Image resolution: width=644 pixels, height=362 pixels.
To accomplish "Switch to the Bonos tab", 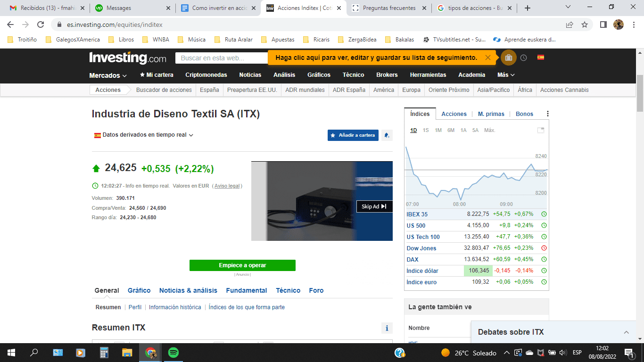I will tap(524, 114).
